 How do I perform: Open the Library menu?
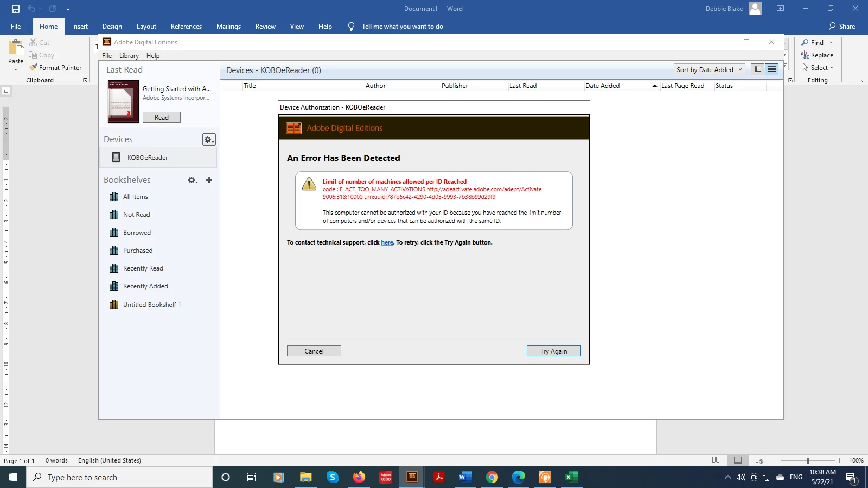coord(129,56)
